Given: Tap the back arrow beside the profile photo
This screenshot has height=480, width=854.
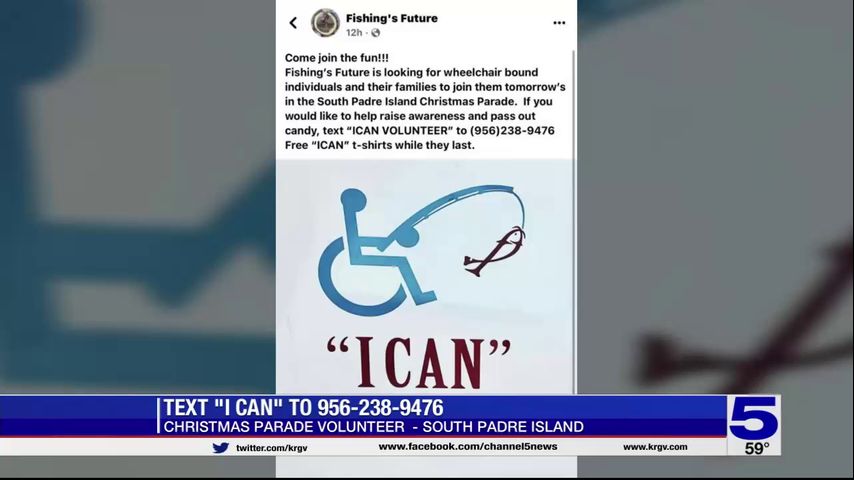Looking at the screenshot, I should click(x=293, y=23).
